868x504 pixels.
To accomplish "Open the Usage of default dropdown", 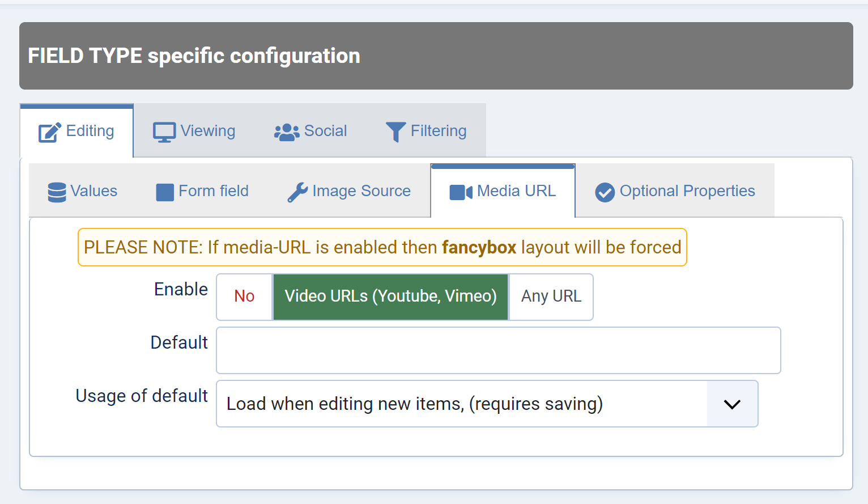I will (x=487, y=404).
